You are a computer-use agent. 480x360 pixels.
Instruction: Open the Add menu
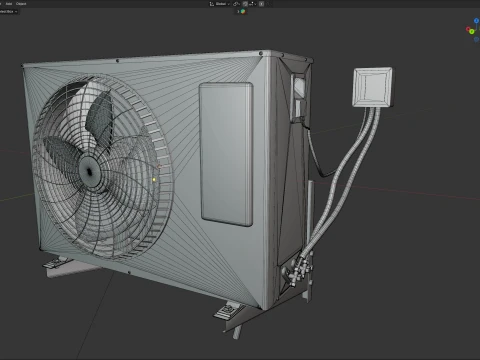[9, 4]
